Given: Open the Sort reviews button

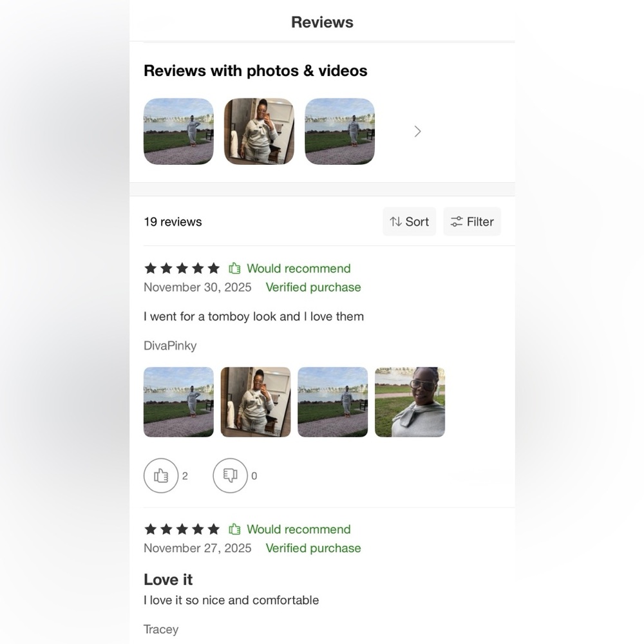Looking at the screenshot, I should click(410, 222).
